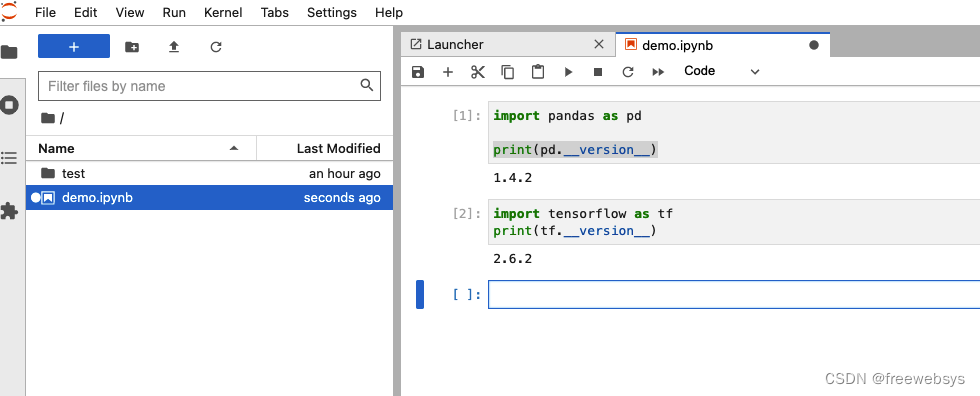The width and height of the screenshot is (980, 396).
Task: Click the 'seconds ago' timestamp
Action: (342, 198)
